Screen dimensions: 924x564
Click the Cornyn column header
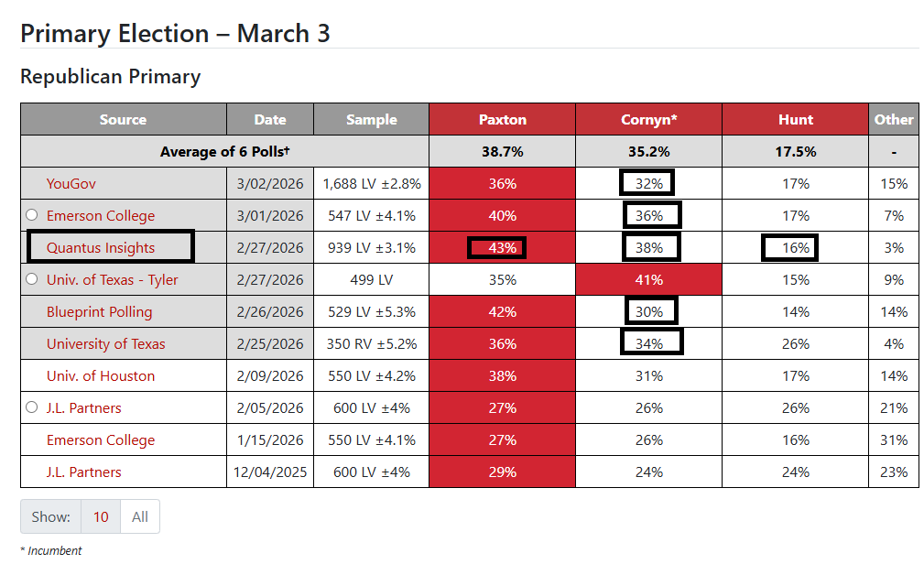(x=648, y=120)
